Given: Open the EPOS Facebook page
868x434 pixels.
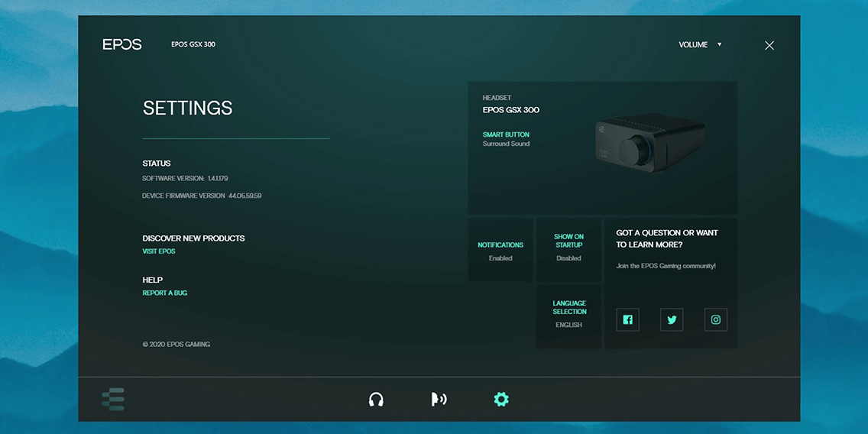Looking at the screenshot, I should point(627,319).
